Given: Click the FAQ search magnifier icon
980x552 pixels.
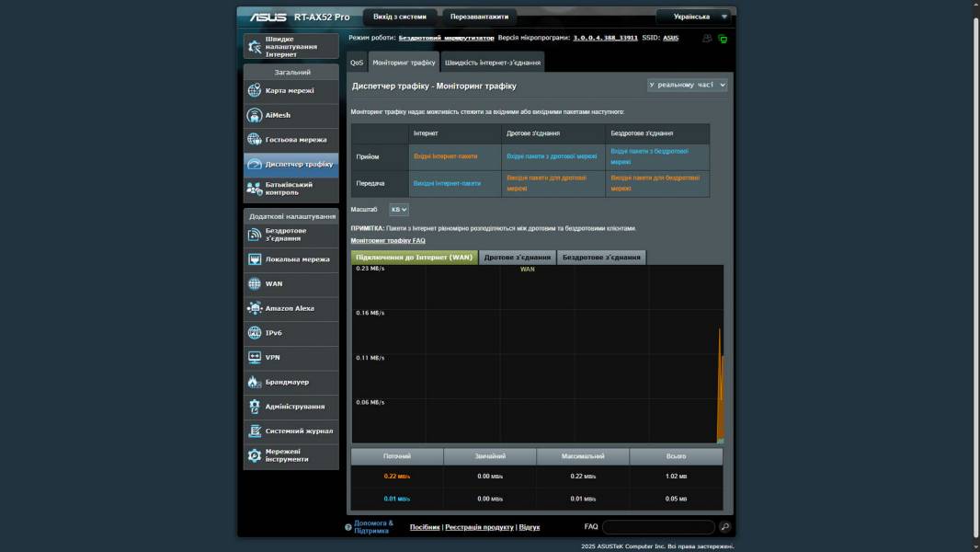Looking at the screenshot, I should (724, 527).
